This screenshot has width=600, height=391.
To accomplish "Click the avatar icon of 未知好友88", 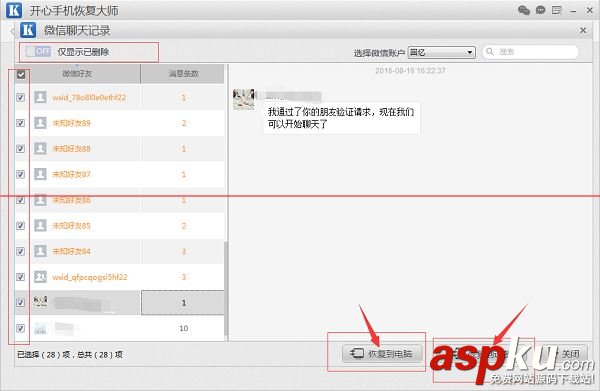I will point(40,148).
